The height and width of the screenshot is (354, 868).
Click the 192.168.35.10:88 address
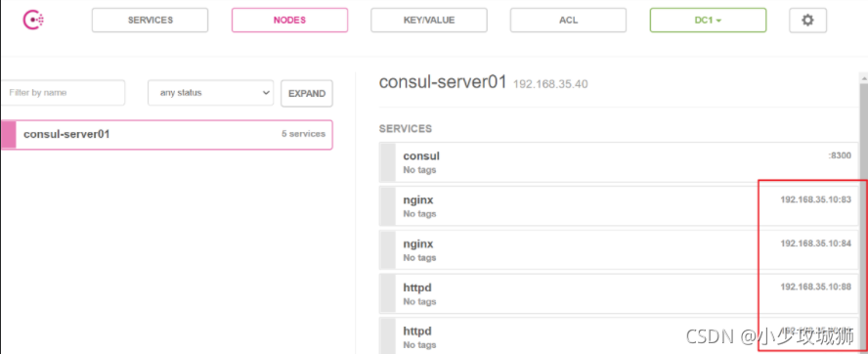click(815, 287)
